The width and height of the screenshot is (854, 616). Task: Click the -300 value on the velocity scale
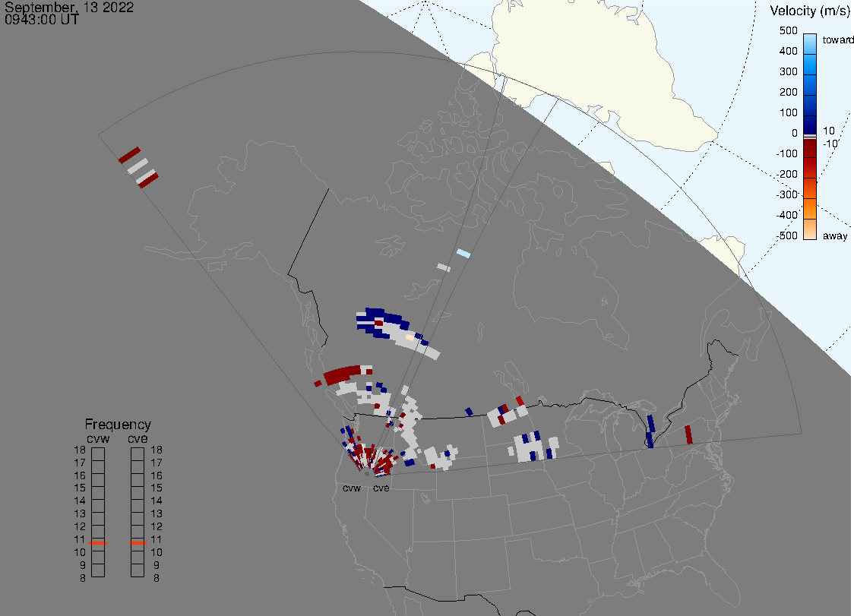pyautogui.click(x=786, y=194)
